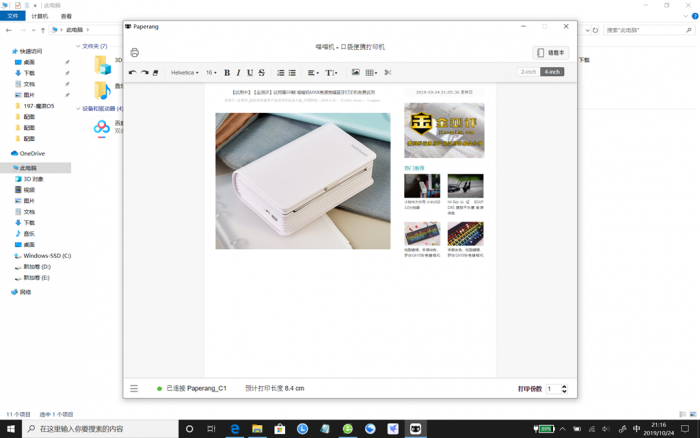Switch paper width to 2-inch
Image resolution: width=700 pixels, height=438 pixels.
point(528,72)
